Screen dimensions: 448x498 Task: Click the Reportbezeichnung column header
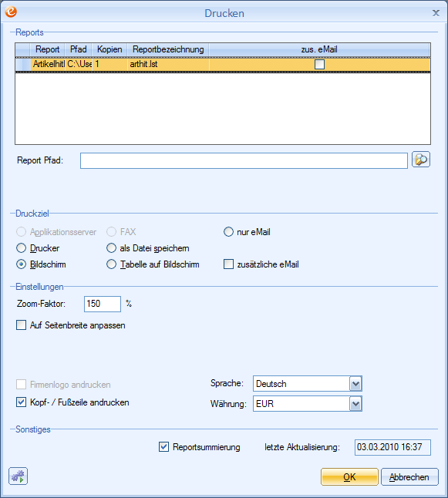click(x=168, y=49)
